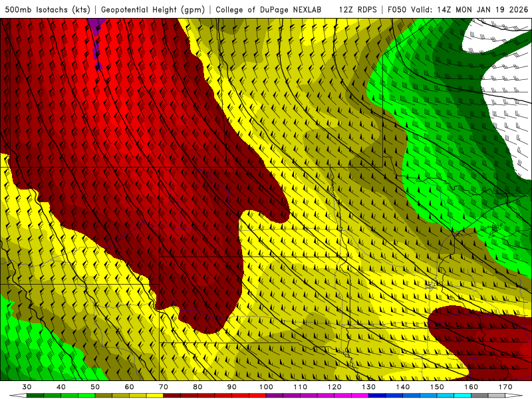532x399 pixels.
Task: Select the dark gray colorbar swatch starting at 160
Action: pyautogui.click(x=479, y=396)
